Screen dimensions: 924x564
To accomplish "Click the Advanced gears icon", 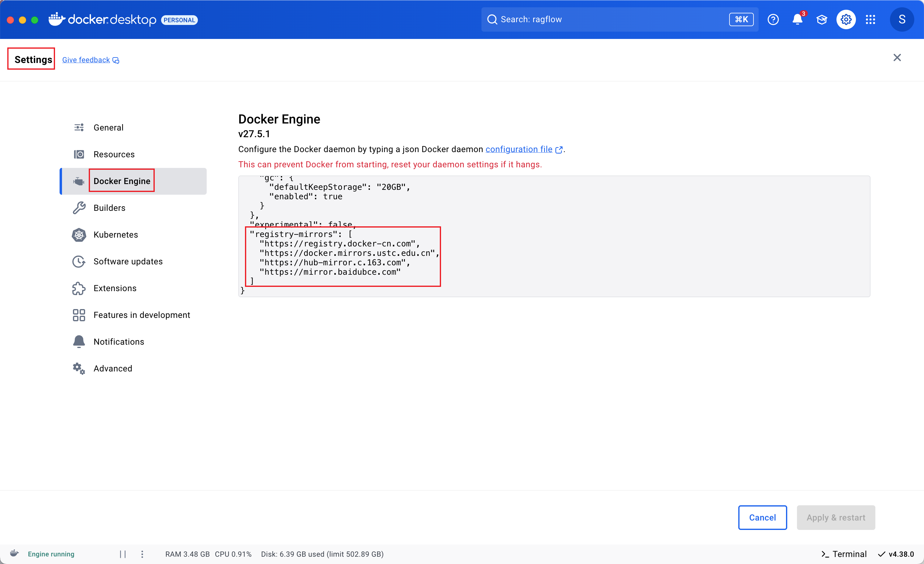I will coord(79,368).
